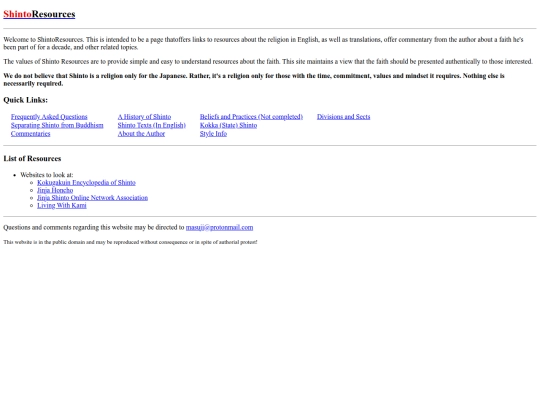Click the bold 'We do not believe' paragraph

tap(254, 80)
